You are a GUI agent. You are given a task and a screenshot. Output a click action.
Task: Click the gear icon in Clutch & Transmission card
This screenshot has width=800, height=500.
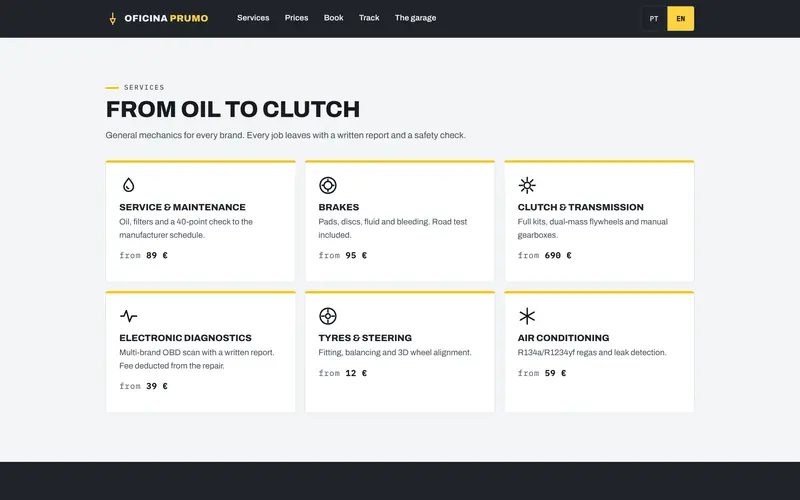(x=527, y=185)
